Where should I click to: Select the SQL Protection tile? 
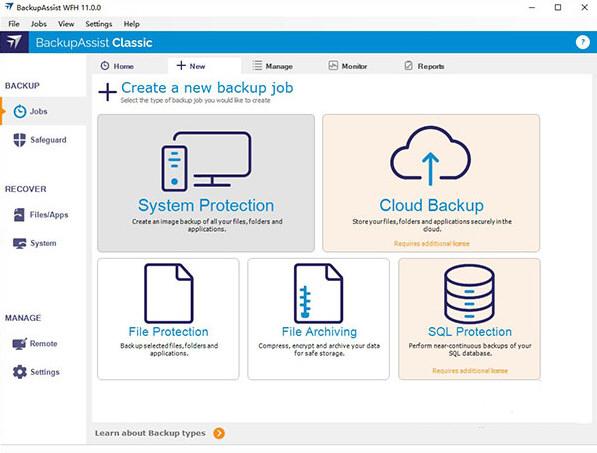(x=469, y=319)
